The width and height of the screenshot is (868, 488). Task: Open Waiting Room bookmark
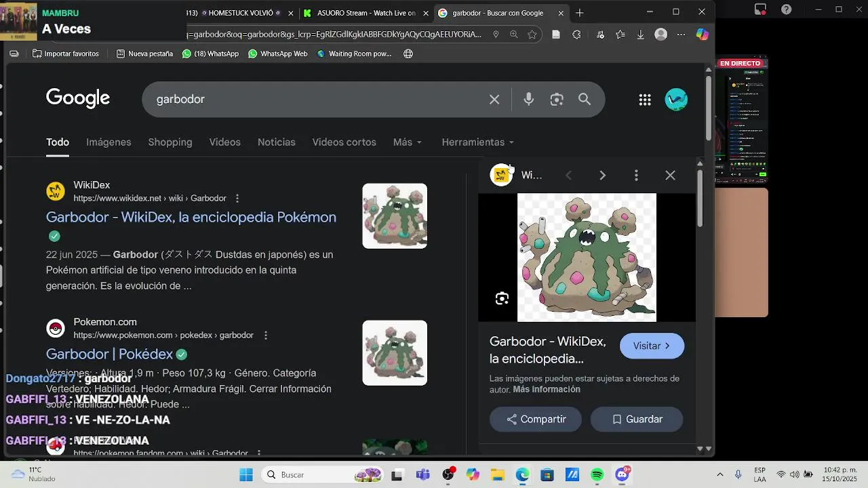(x=354, y=54)
